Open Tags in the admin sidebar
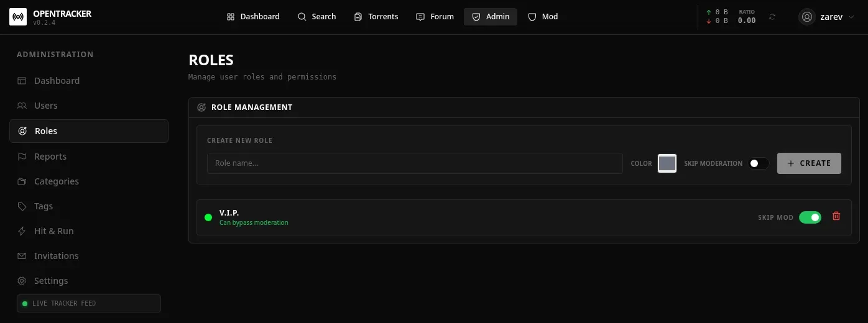Viewport: 868px width, 323px height. point(44,206)
